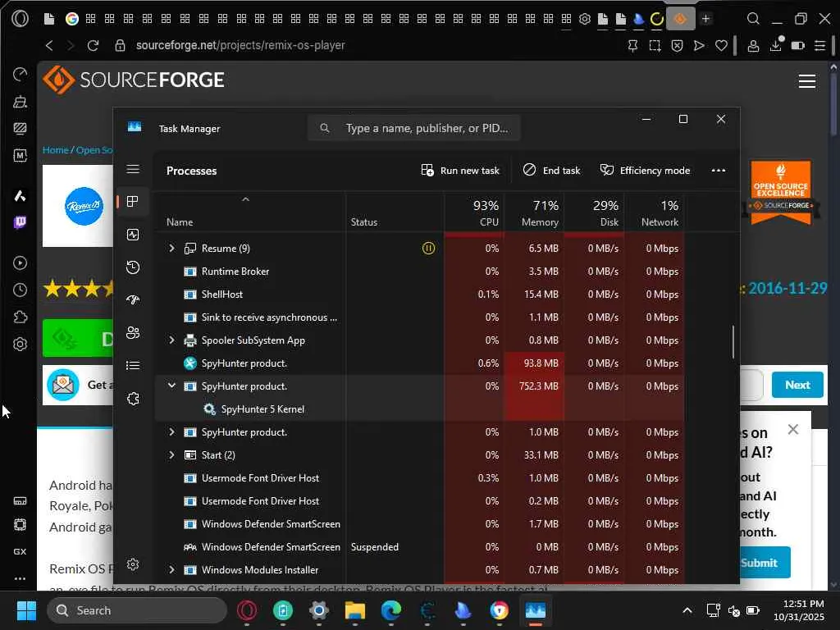Click the suspended pause icon on Resume row
This screenshot has height=630, width=840.
[428, 248]
